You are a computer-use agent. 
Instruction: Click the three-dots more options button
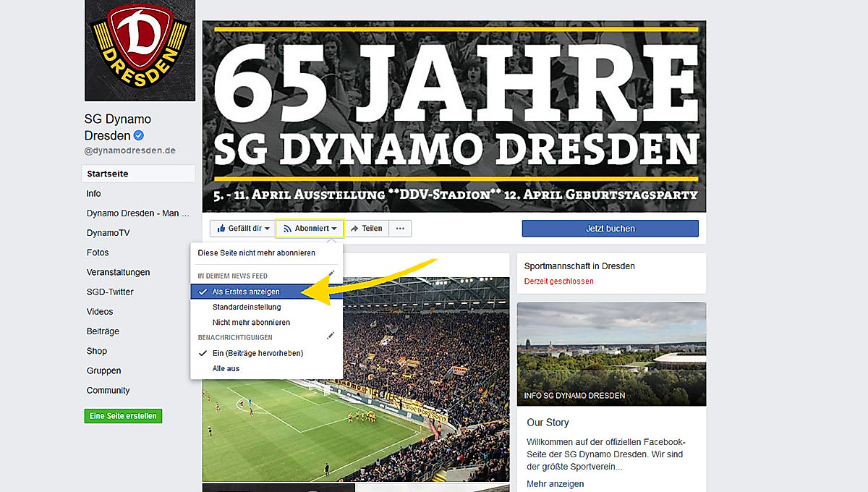click(x=400, y=229)
